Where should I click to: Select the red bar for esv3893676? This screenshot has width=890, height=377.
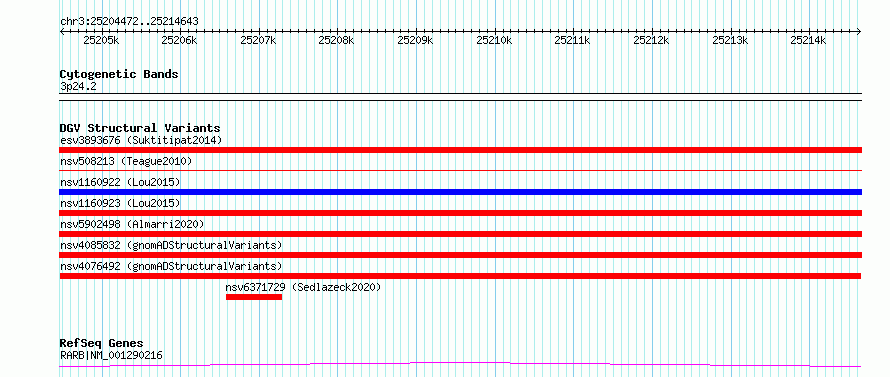[x=461, y=150]
